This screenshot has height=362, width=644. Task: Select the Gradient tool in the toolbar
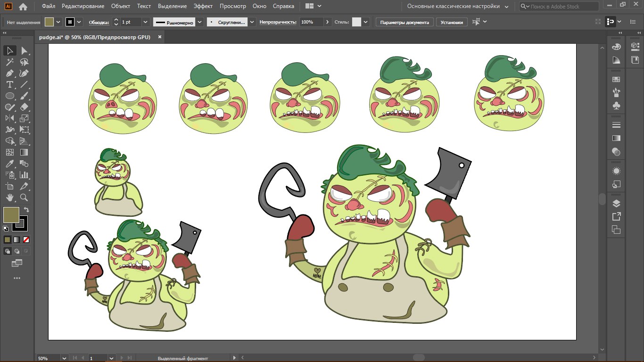pos(24,152)
